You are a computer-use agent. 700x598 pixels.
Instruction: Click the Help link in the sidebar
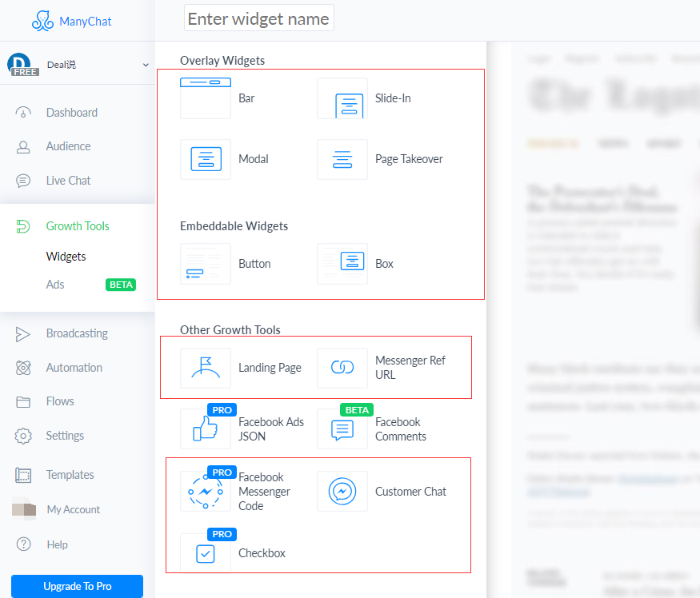pyautogui.click(x=57, y=545)
